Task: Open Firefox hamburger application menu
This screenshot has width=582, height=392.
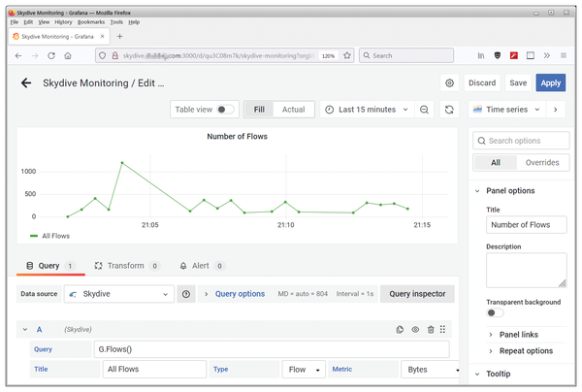Action: point(564,55)
